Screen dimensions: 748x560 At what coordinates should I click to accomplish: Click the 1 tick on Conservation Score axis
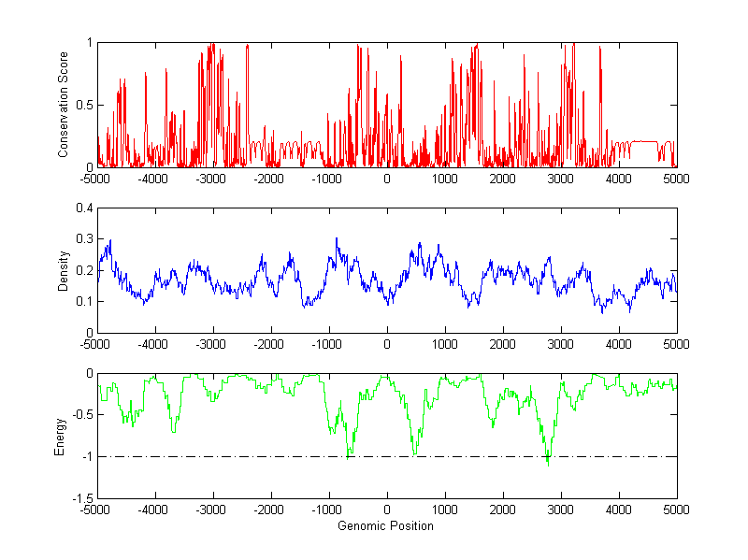(x=89, y=42)
